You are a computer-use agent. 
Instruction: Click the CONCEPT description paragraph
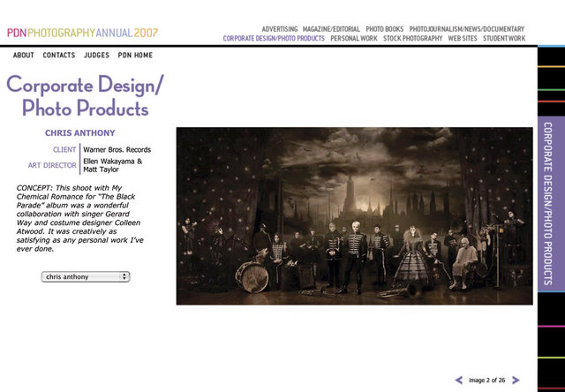point(80,218)
